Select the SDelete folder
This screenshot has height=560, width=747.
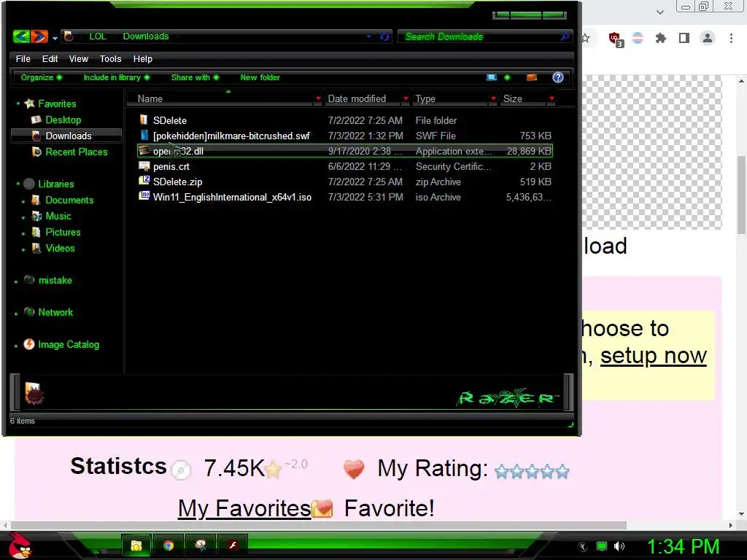[345, 120]
